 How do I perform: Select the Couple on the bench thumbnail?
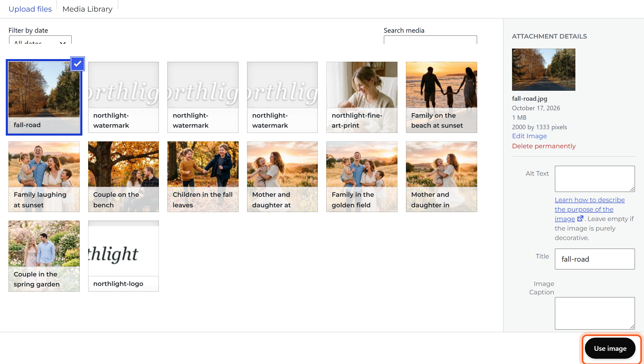pos(124,177)
